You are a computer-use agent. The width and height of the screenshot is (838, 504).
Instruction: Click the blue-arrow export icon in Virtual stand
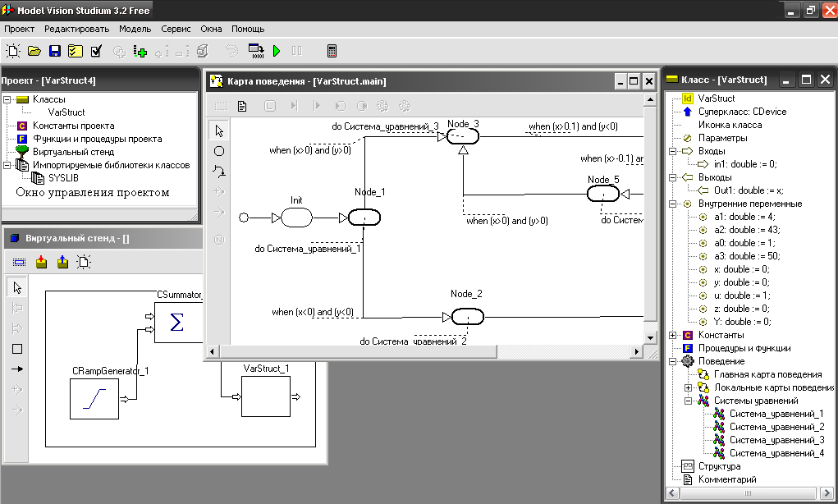[x=62, y=262]
